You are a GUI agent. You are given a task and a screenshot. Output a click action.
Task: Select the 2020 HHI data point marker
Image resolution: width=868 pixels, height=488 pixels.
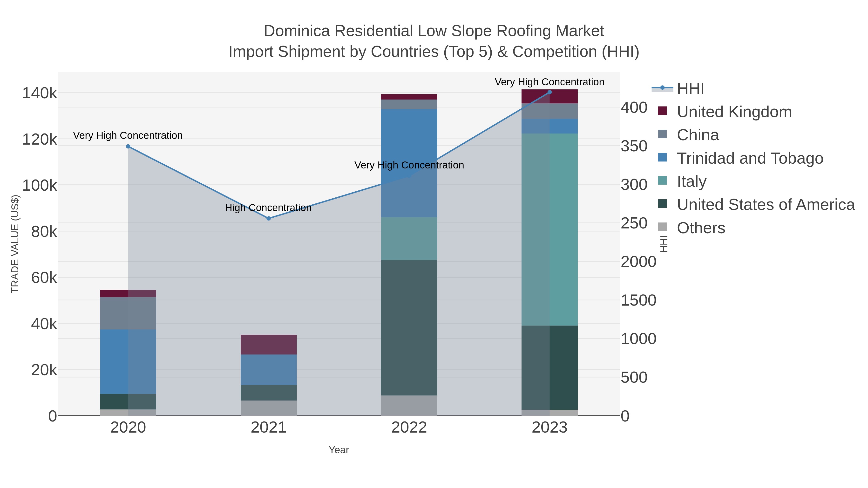click(x=128, y=147)
